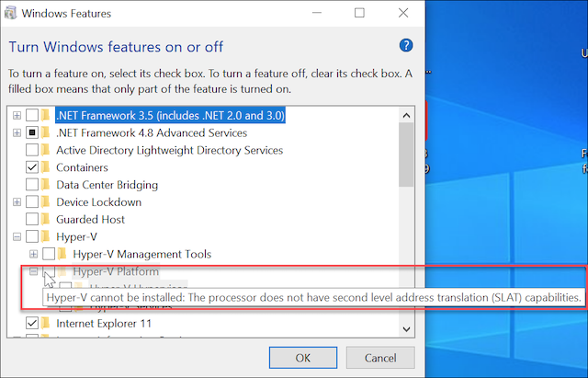Close the Windows Features dialog

coord(403,13)
